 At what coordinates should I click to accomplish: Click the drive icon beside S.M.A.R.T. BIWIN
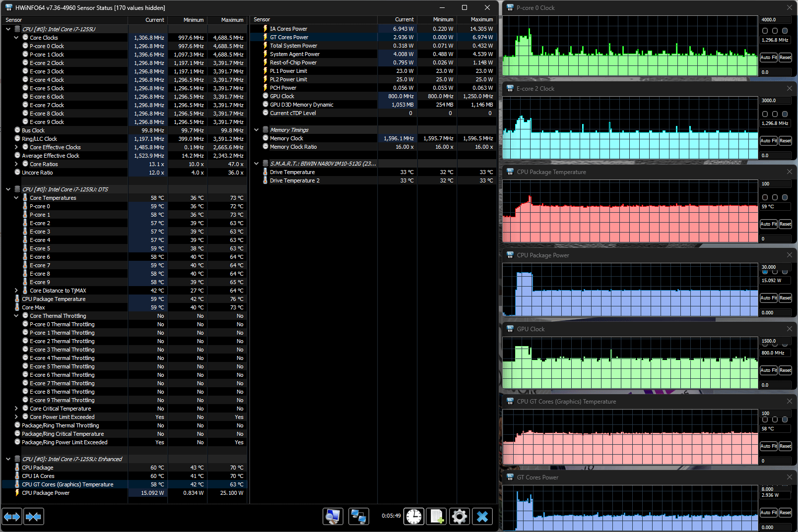(x=266, y=164)
